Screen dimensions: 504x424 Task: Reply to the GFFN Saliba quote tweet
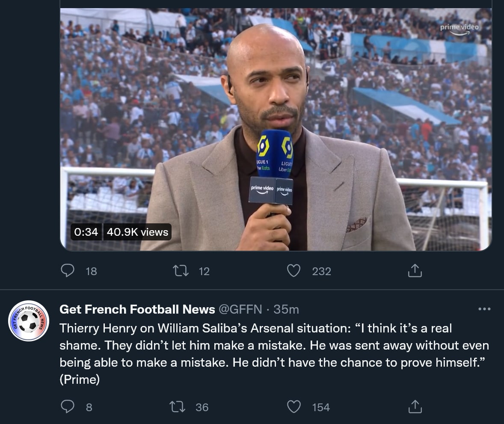click(x=68, y=407)
